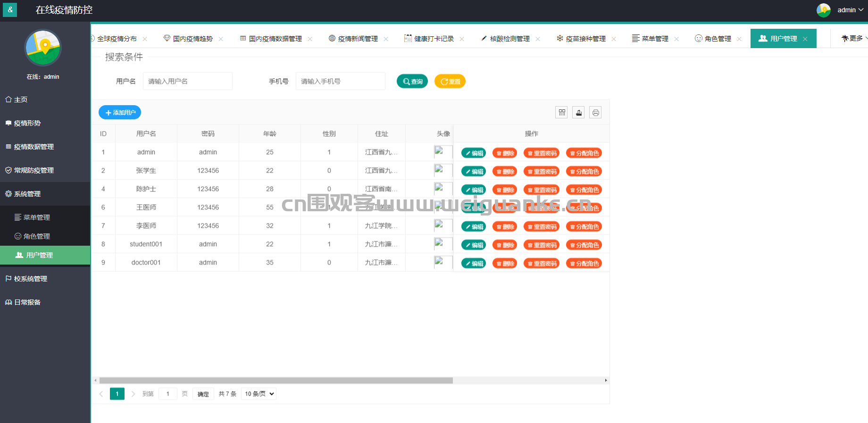Click the column filter grid icon
The width and height of the screenshot is (868, 423).
pos(561,113)
